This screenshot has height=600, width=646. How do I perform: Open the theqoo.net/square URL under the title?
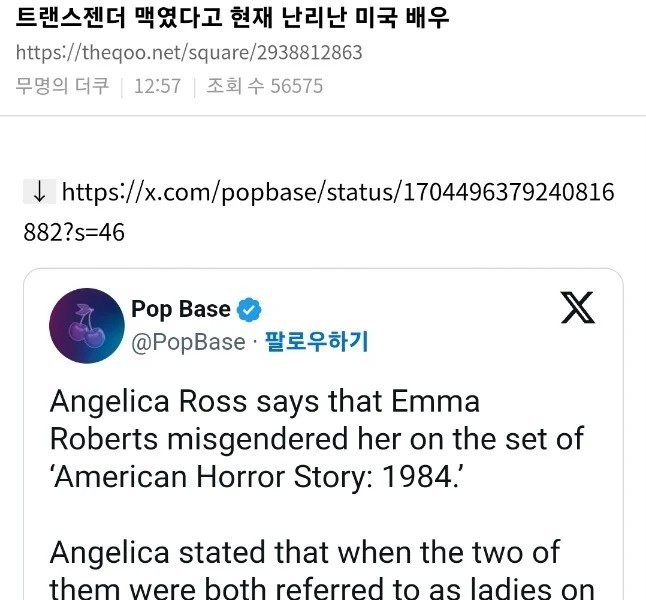coord(189,53)
